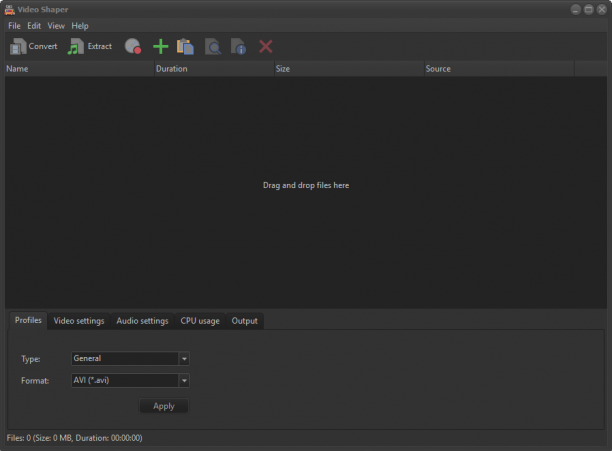Click the Files: 0 status bar text
Image resolution: width=612 pixels, height=451 pixels.
[x=75, y=438]
